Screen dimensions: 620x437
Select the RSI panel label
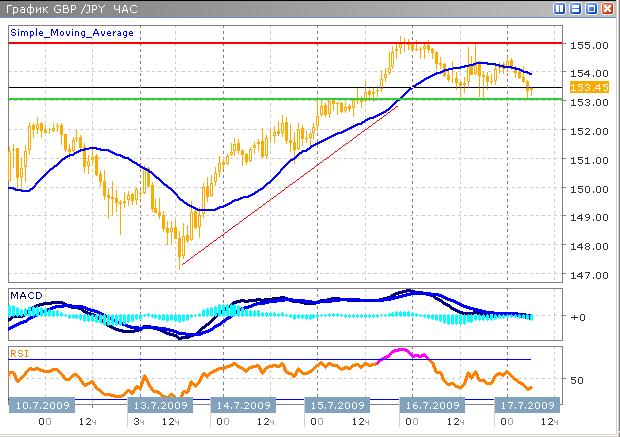(20, 352)
